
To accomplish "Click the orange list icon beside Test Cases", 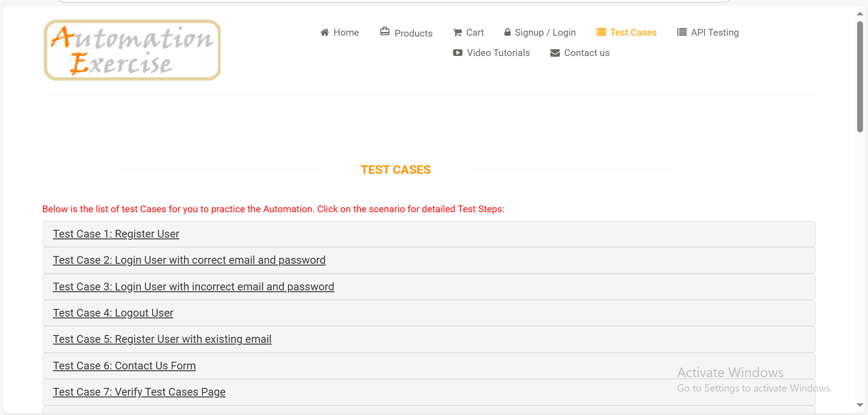I will coord(601,33).
